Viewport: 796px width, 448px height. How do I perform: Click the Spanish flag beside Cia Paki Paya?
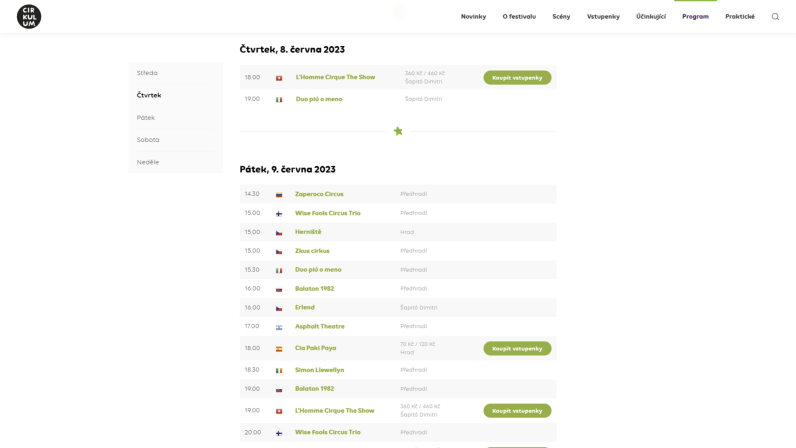[x=279, y=349]
